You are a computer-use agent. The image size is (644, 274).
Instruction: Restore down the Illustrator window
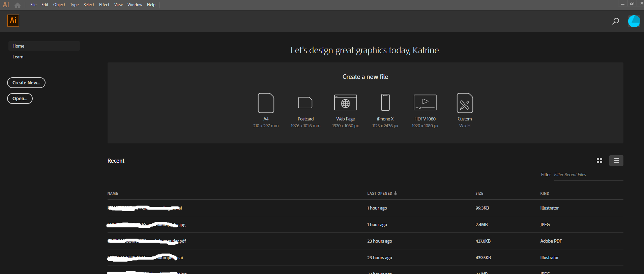point(632,3)
